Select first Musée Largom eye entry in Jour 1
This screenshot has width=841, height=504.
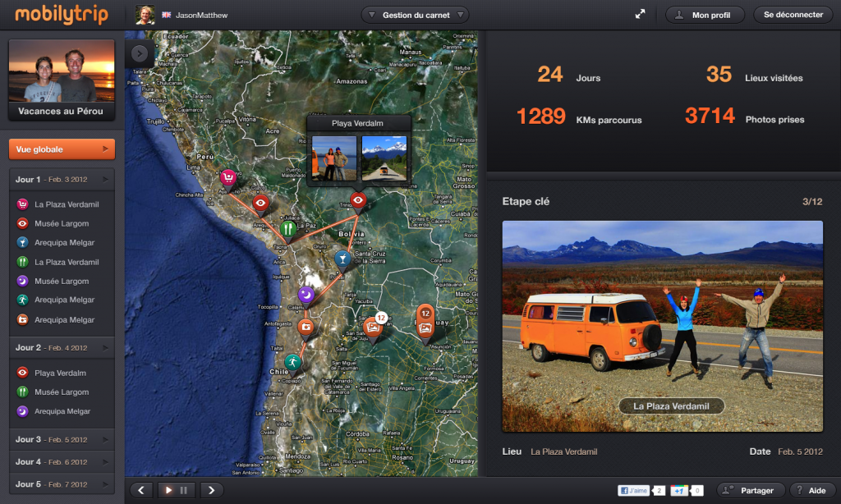[53, 223]
